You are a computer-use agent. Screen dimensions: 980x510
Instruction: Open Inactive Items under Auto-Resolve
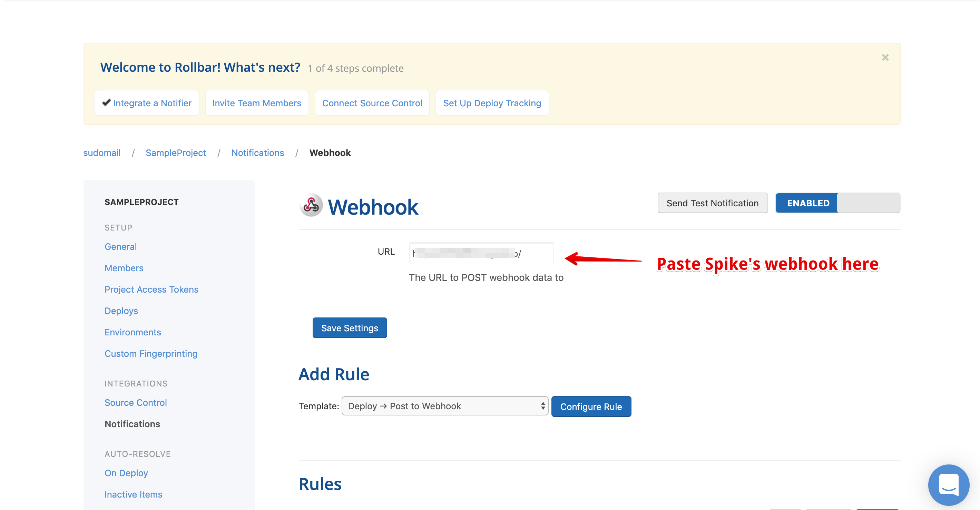133,494
